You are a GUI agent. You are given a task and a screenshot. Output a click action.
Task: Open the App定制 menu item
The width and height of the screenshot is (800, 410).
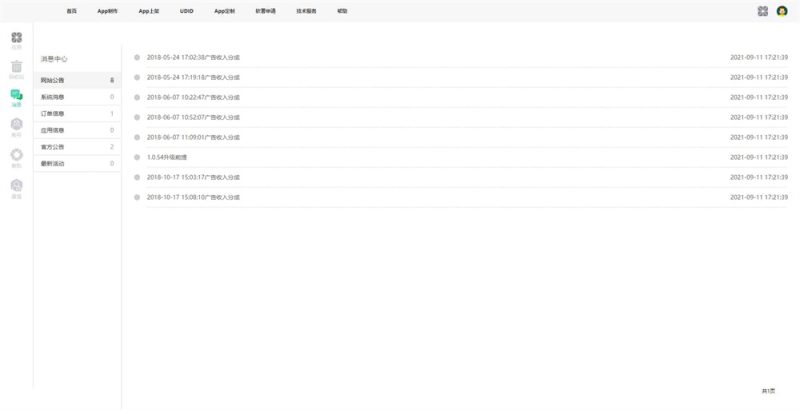[x=224, y=11]
